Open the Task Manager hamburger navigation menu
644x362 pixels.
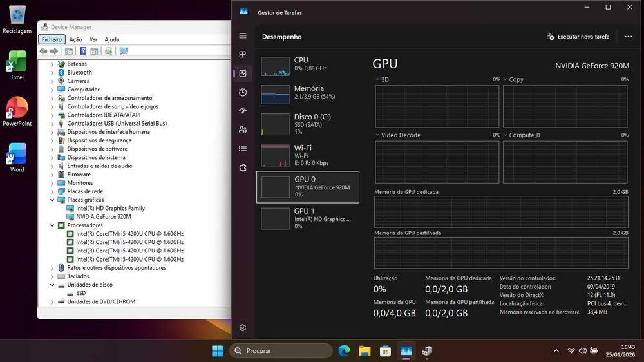(x=243, y=36)
